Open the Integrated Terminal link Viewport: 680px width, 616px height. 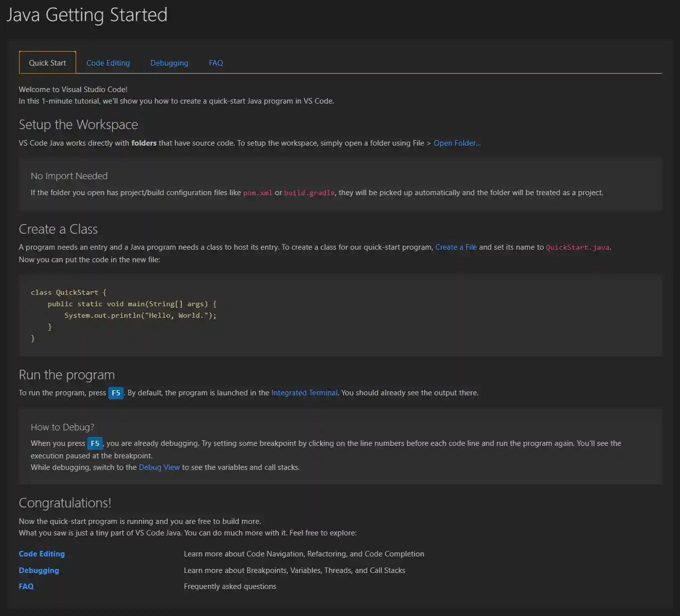tap(304, 392)
